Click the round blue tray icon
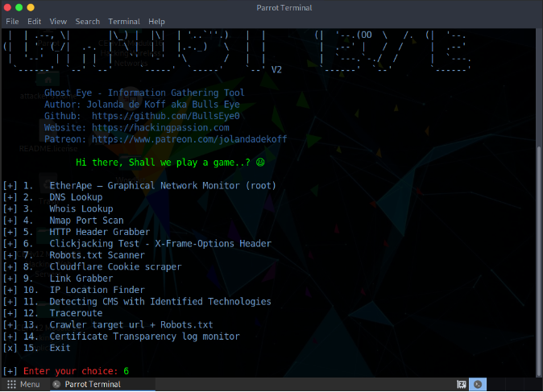Image resolution: width=543 pixels, height=392 pixels. (x=479, y=385)
